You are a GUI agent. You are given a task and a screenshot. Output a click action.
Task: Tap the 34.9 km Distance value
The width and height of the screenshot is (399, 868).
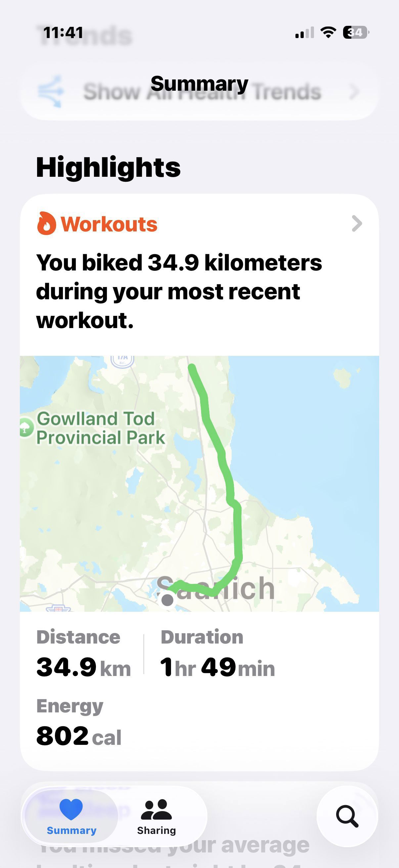[x=83, y=667]
